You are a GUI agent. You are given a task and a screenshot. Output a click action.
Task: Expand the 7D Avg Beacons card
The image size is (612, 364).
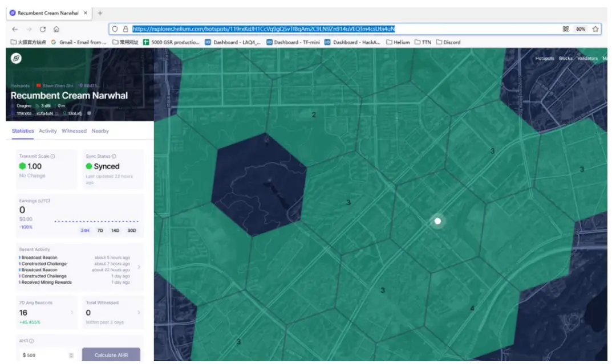tap(72, 312)
